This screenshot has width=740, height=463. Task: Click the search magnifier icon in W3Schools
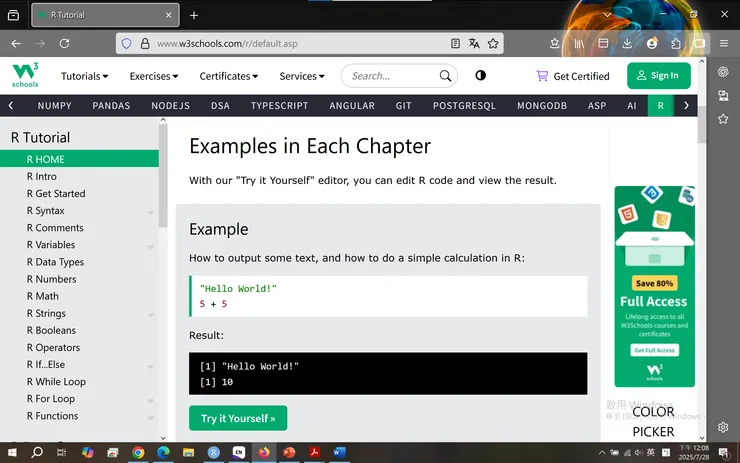click(x=445, y=76)
